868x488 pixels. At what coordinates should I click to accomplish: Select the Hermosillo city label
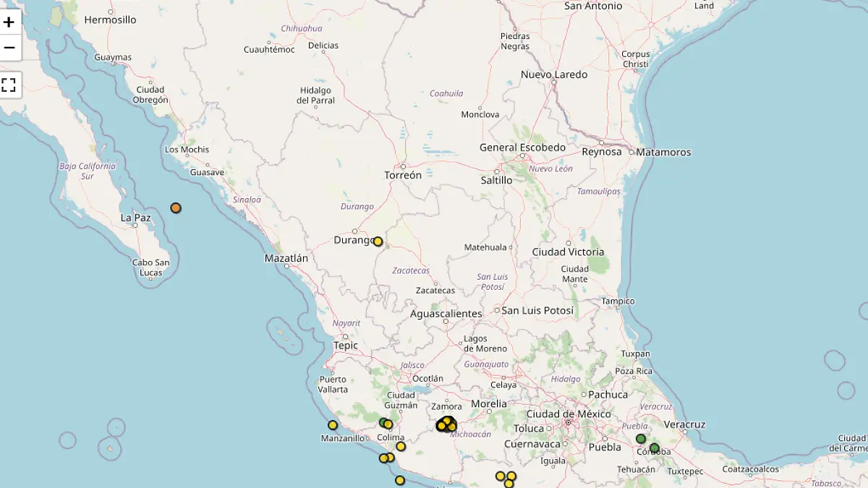(x=110, y=20)
